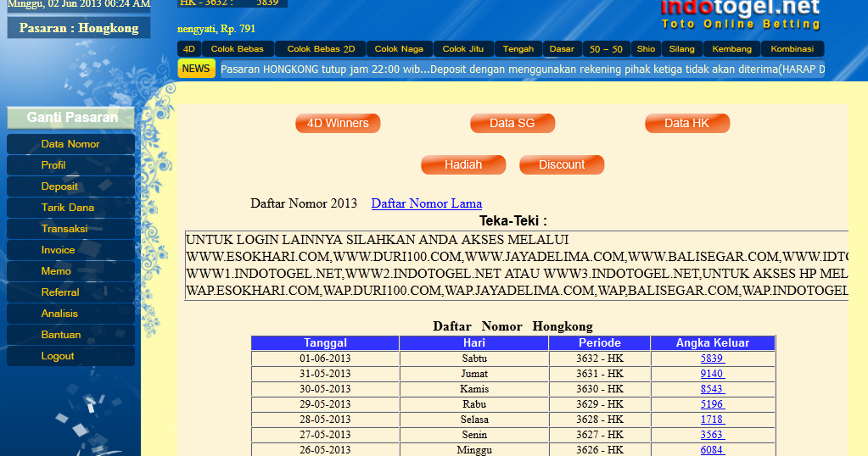Screen dimensions: 868x456
Task: Open Tarik Dana in the sidebar
Action: coord(71,208)
